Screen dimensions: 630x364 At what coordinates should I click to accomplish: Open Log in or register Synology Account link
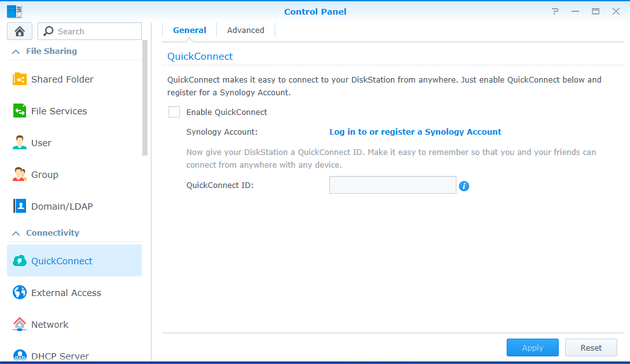415,132
